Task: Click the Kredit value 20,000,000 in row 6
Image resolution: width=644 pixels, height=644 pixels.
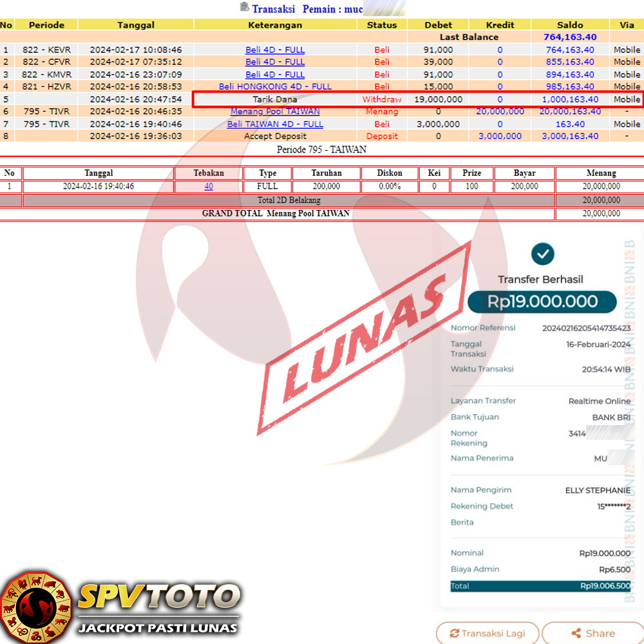Action: [x=500, y=111]
